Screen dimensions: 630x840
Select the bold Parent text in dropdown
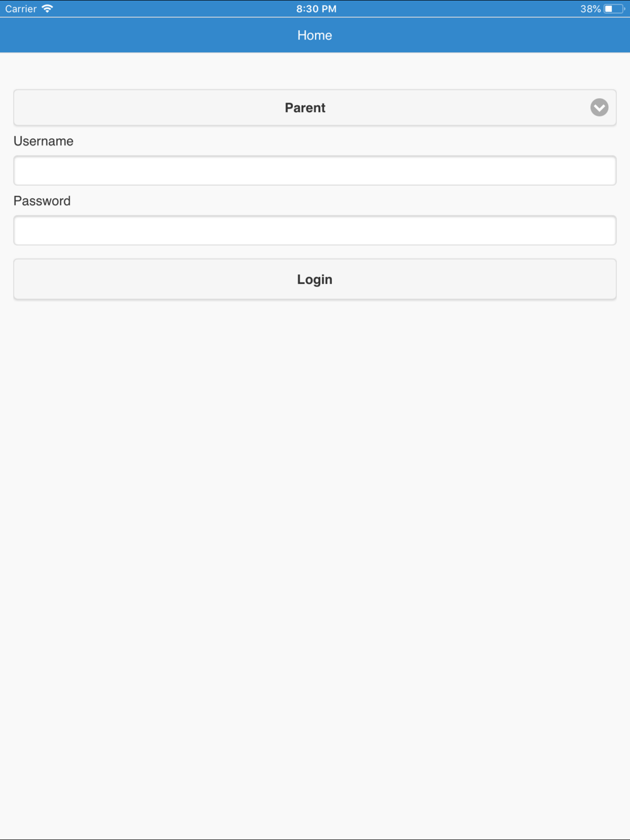(x=305, y=108)
